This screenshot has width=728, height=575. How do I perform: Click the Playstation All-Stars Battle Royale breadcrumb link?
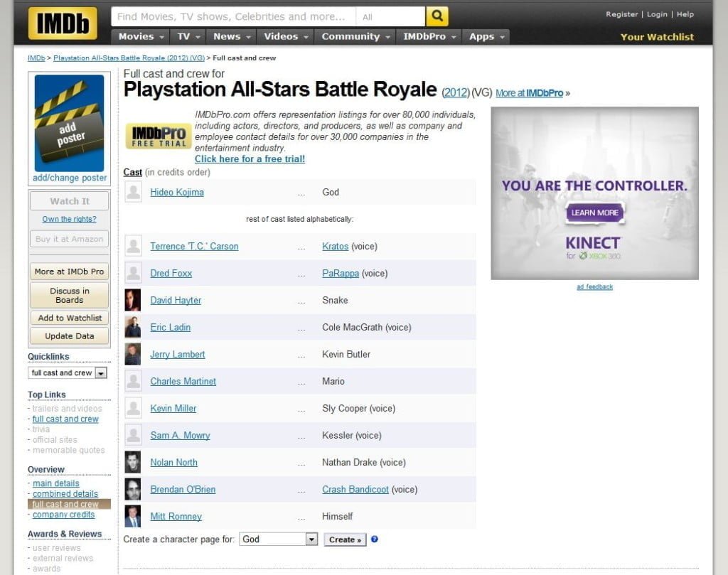point(129,58)
